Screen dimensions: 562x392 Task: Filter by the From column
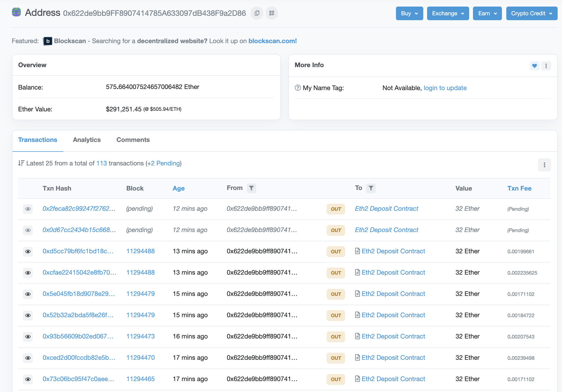tap(251, 188)
